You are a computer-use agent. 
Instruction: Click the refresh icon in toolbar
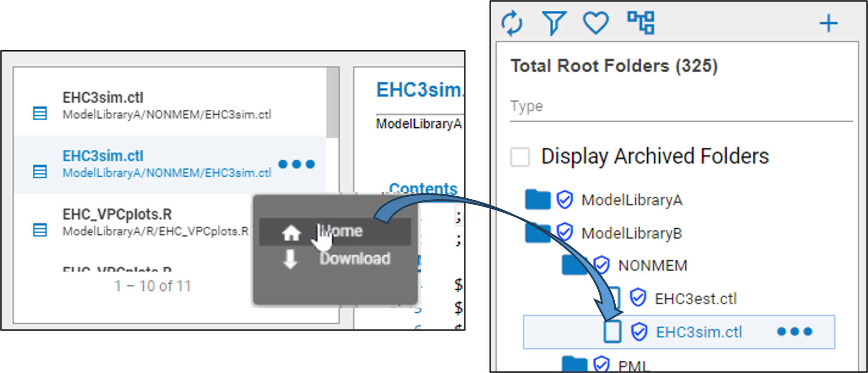tap(512, 23)
